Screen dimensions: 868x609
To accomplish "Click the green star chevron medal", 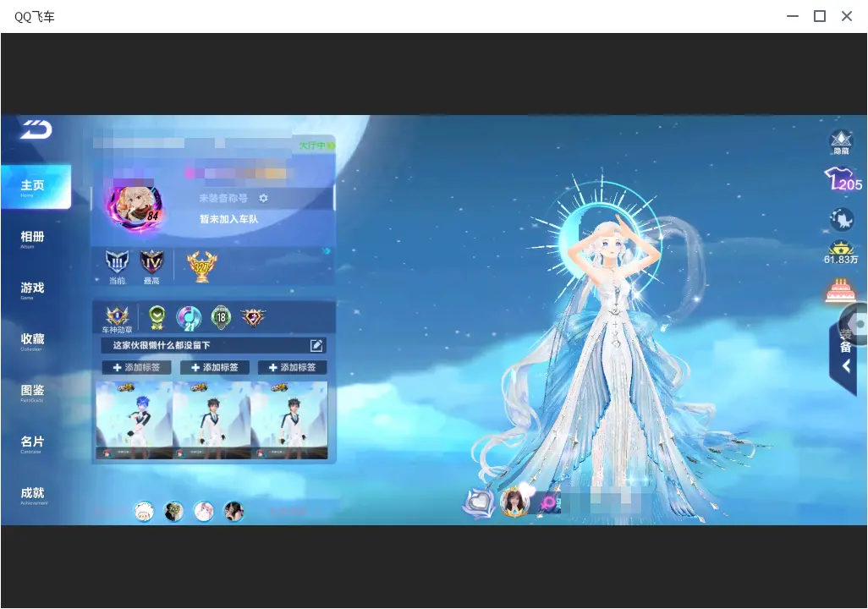I will [x=157, y=317].
